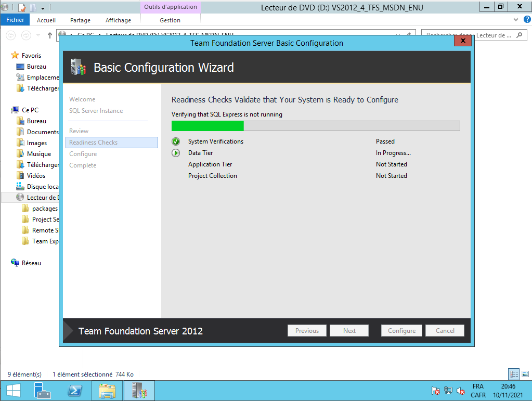This screenshot has width=532, height=401.
Task: Open the Fichier menu
Action: (x=15, y=20)
